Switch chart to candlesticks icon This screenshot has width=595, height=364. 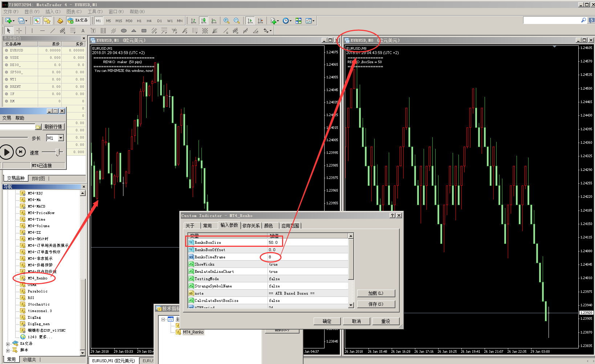coord(204,21)
